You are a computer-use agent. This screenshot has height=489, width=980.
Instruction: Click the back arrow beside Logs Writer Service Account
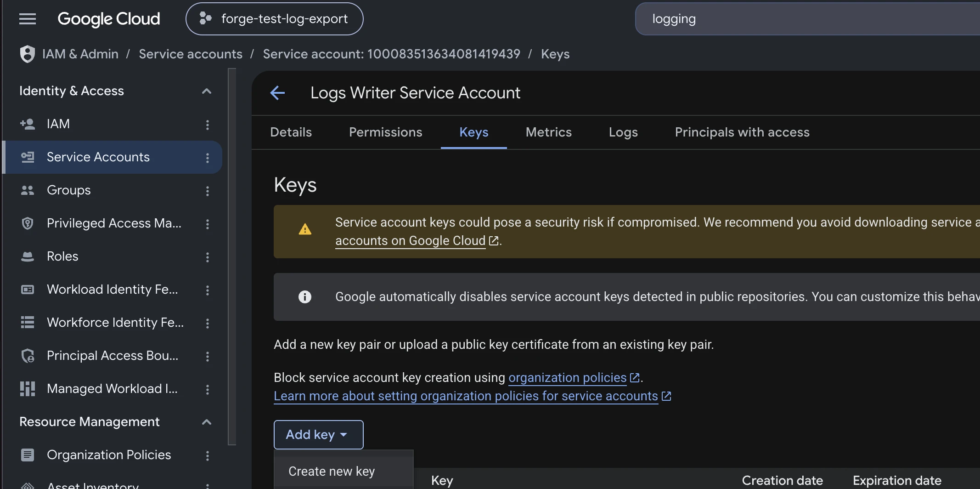click(x=277, y=93)
